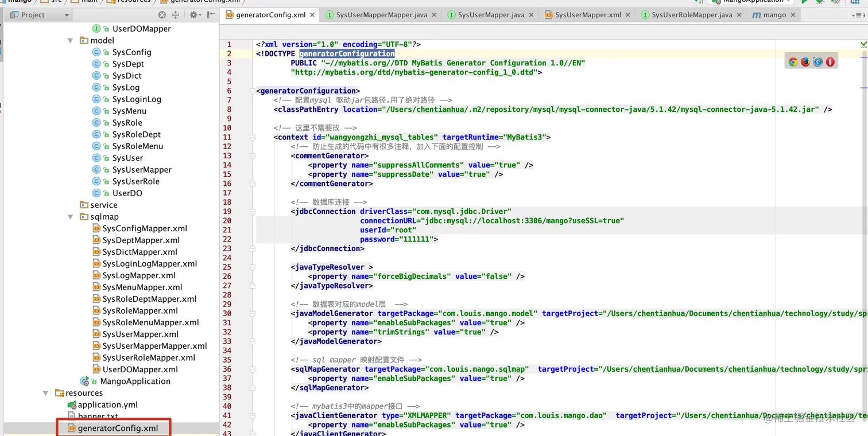Open the Project panel settings gear
The width and height of the screenshot is (868, 436).
click(x=193, y=15)
